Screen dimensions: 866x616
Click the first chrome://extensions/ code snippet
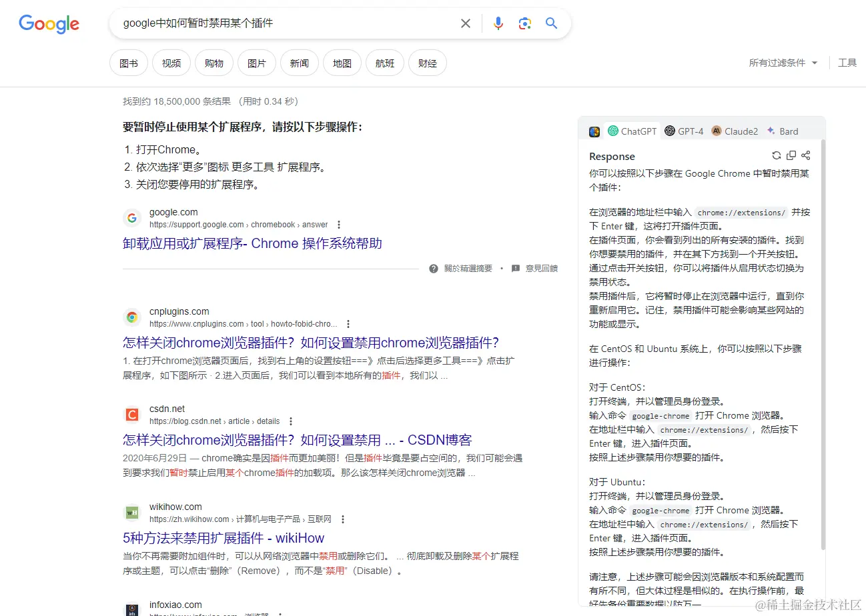click(742, 213)
